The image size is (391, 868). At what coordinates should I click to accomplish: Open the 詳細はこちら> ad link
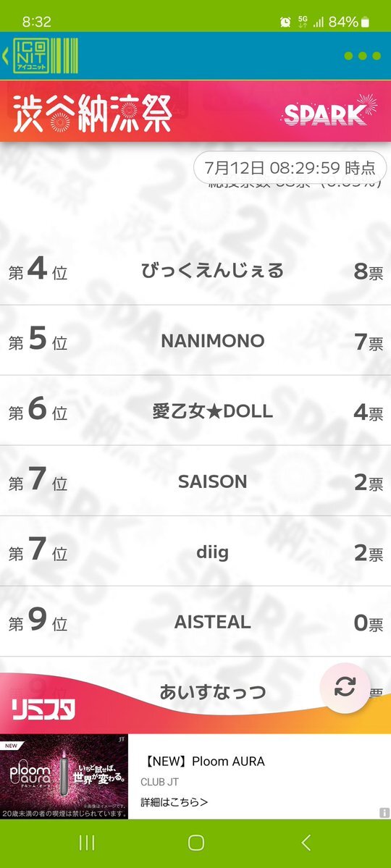click(175, 801)
